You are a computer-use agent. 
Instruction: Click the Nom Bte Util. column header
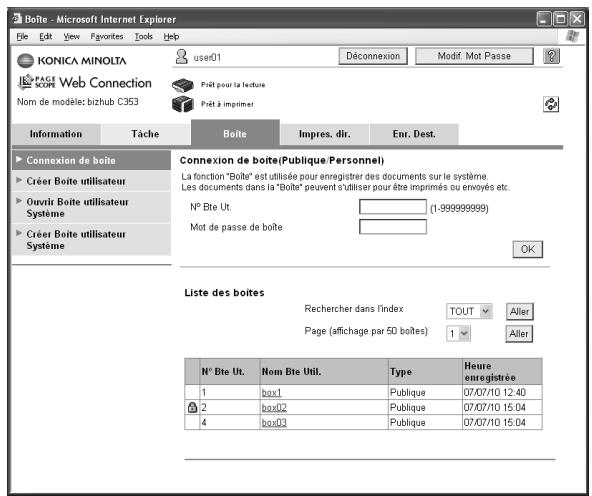(x=324, y=372)
